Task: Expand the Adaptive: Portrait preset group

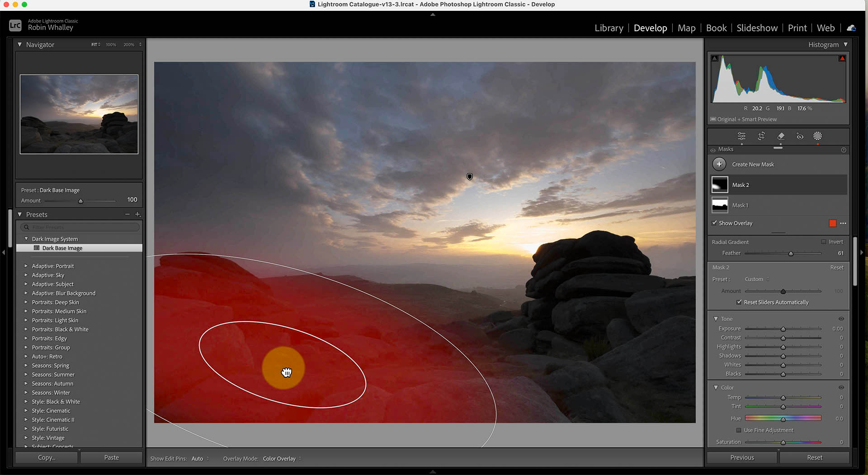Action: pyautogui.click(x=26, y=266)
